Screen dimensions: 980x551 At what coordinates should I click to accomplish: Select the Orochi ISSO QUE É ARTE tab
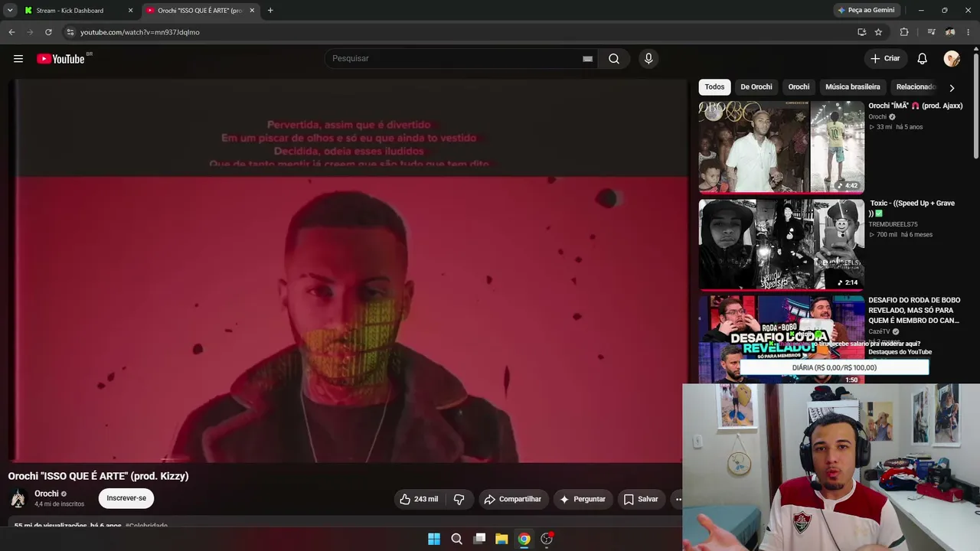[201, 11]
